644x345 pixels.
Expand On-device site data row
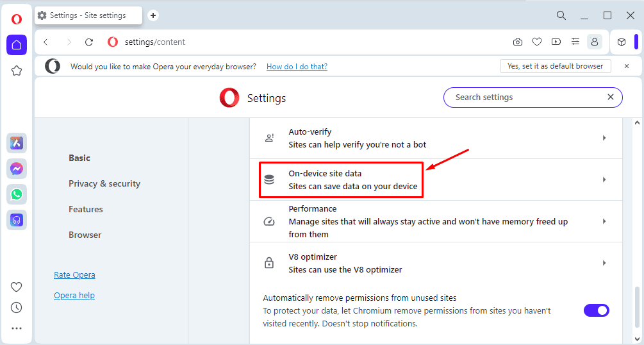436,180
